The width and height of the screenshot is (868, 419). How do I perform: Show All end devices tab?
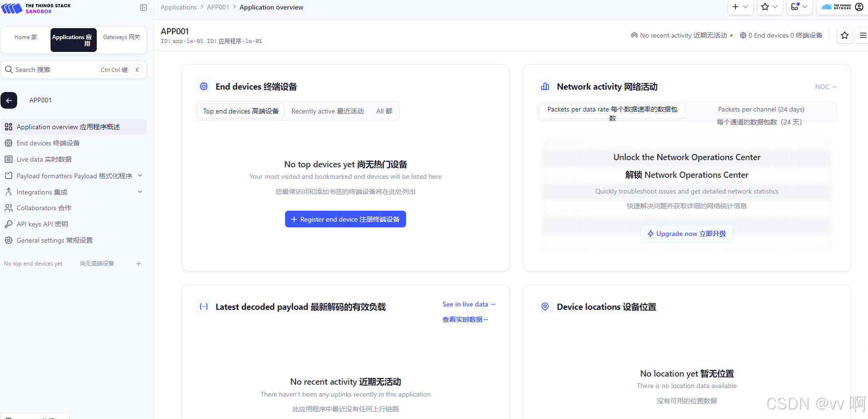[384, 111]
